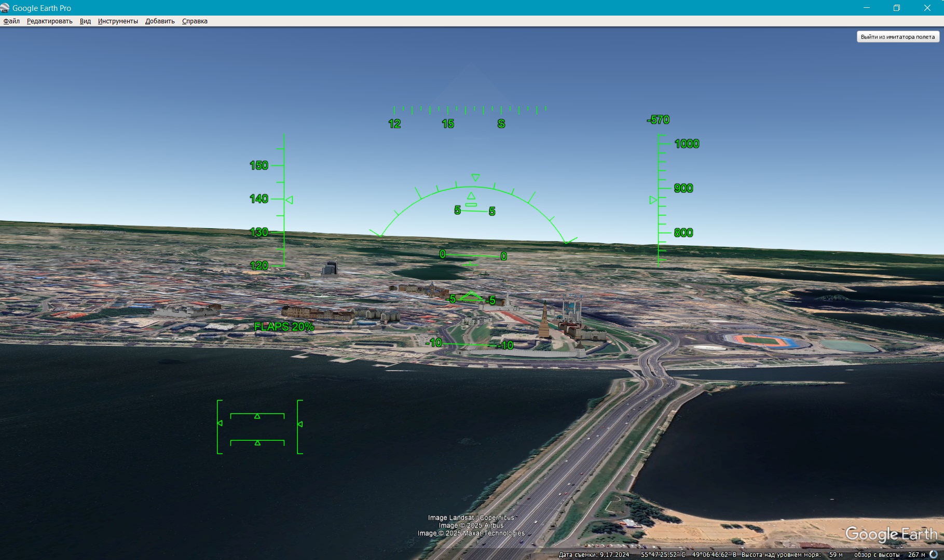This screenshot has height=560, width=944.
Task: Click the FLAPS 20% indicator text
Action: (284, 327)
